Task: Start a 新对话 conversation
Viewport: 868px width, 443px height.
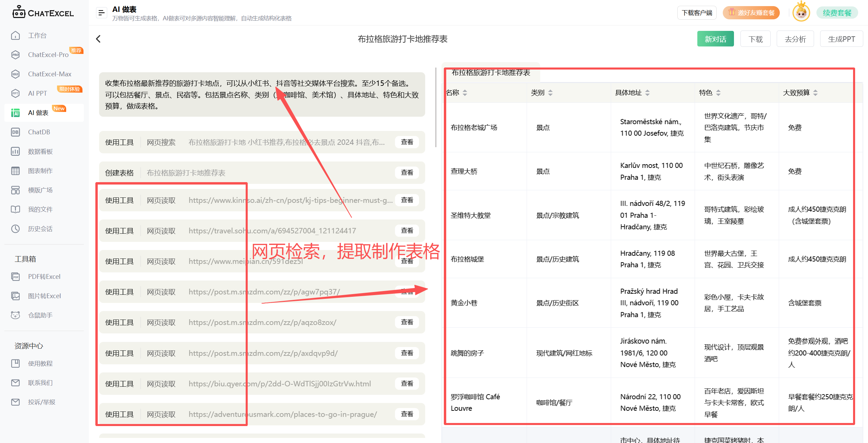Action: [x=715, y=39]
